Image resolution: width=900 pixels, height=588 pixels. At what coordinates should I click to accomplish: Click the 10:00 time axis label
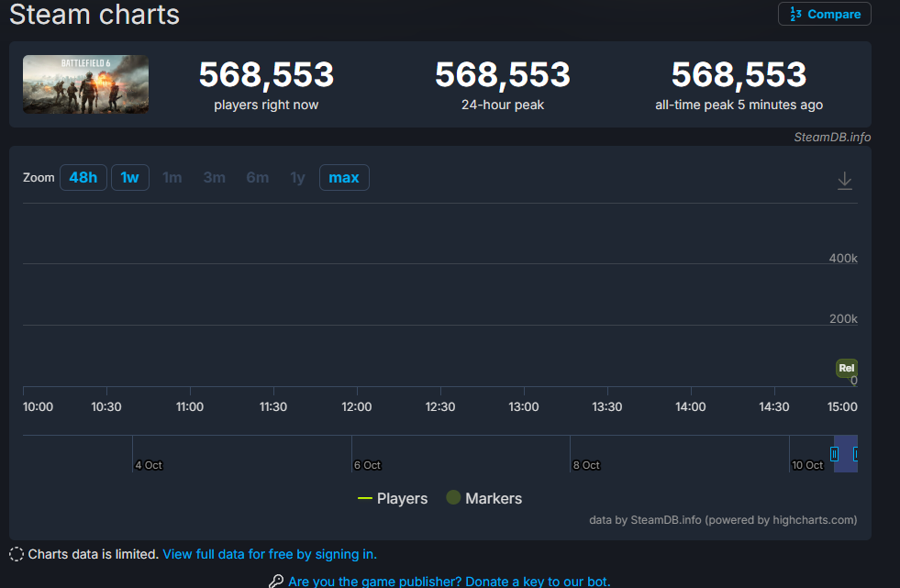coord(38,406)
